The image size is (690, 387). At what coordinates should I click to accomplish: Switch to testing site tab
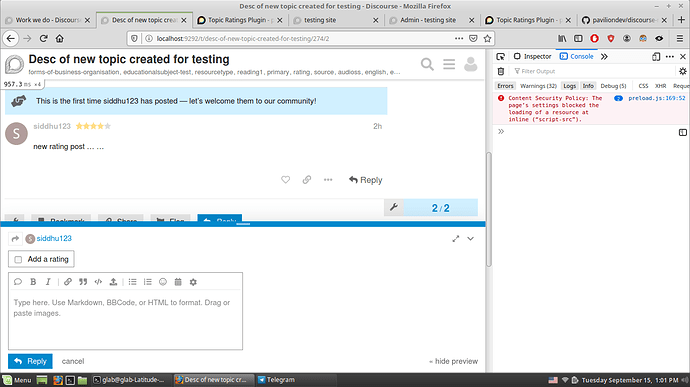pyautogui.click(x=336, y=20)
